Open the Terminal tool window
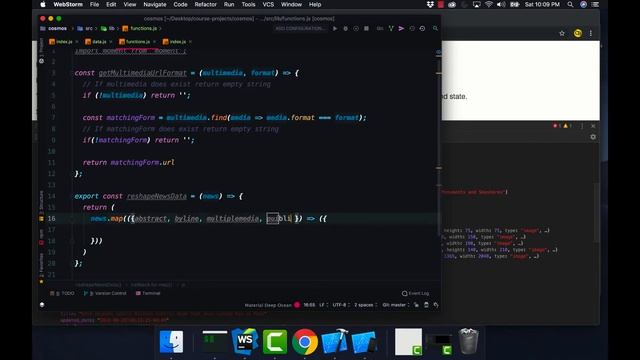The width and height of the screenshot is (640, 360). 148,293
